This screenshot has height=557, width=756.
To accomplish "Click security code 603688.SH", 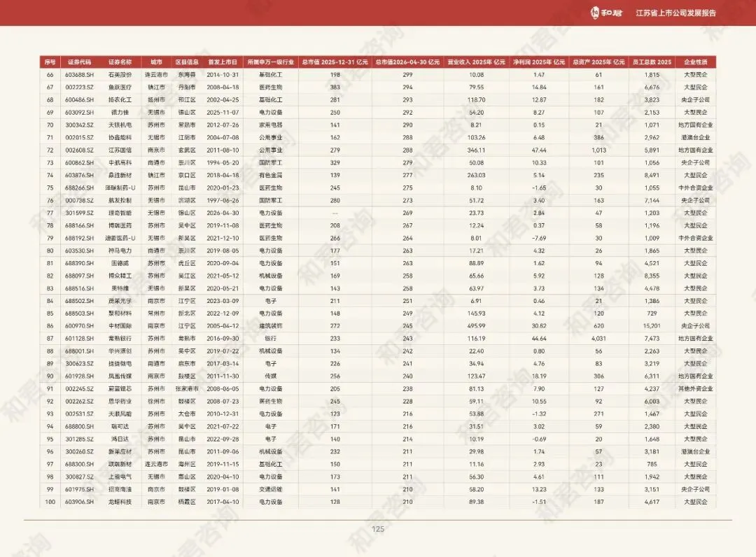I will click(80, 75).
